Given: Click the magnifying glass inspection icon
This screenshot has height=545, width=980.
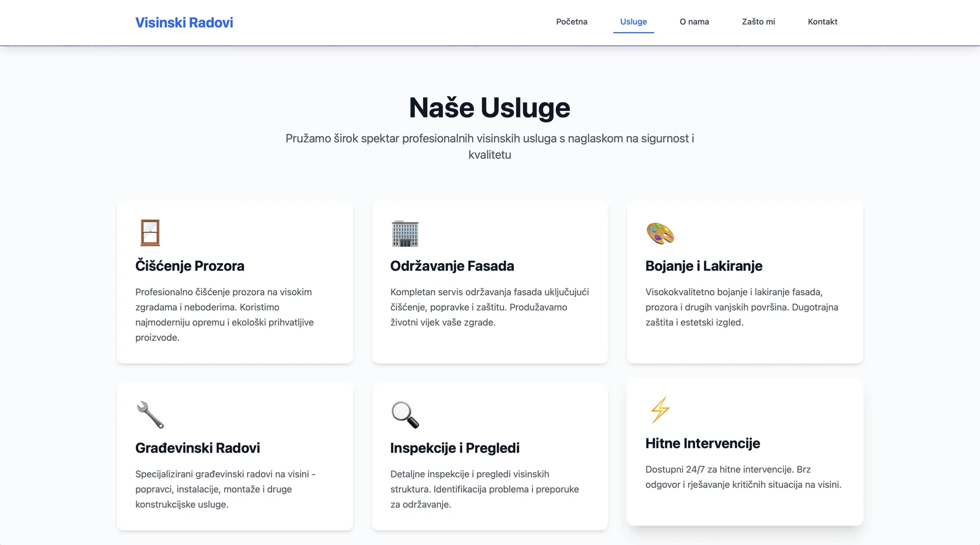Looking at the screenshot, I should (405, 415).
